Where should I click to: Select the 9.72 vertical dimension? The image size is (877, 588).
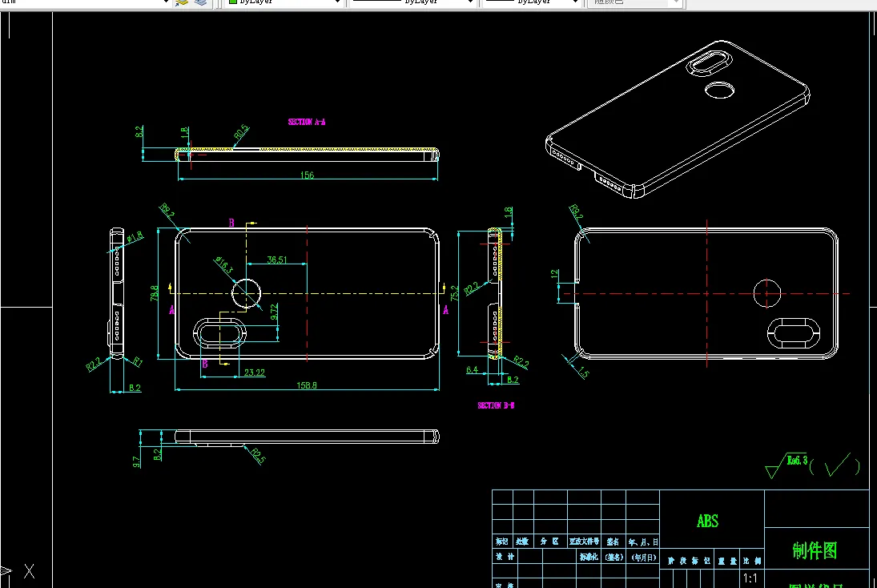(x=274, y=312)
